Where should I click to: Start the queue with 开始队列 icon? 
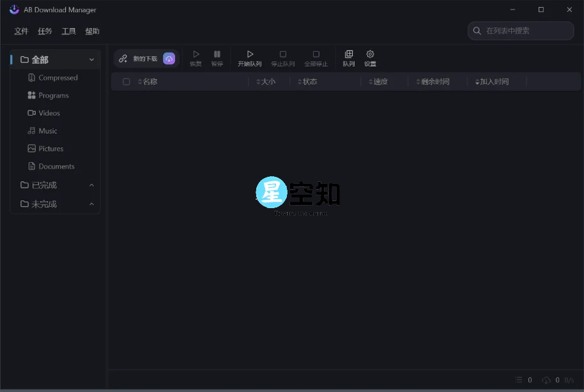(250, 54)
